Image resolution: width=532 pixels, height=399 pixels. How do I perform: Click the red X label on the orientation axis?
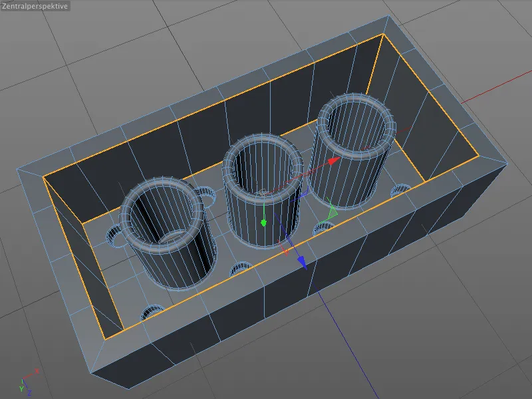point(37,370)
